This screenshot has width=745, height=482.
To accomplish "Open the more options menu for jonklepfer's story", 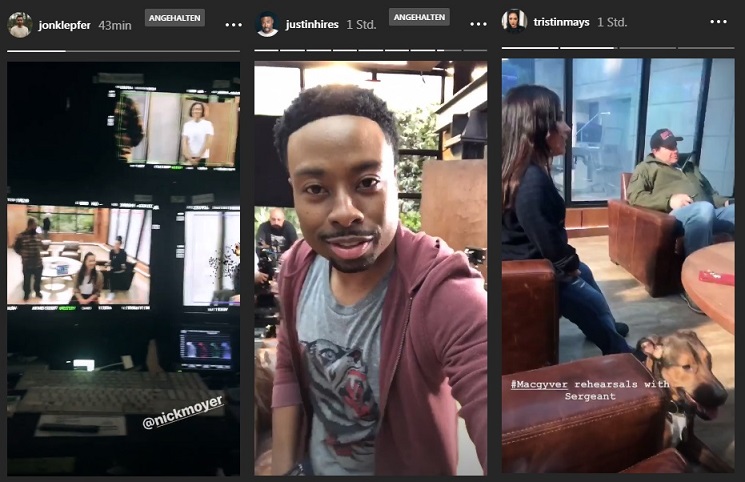I will [233, 25].
